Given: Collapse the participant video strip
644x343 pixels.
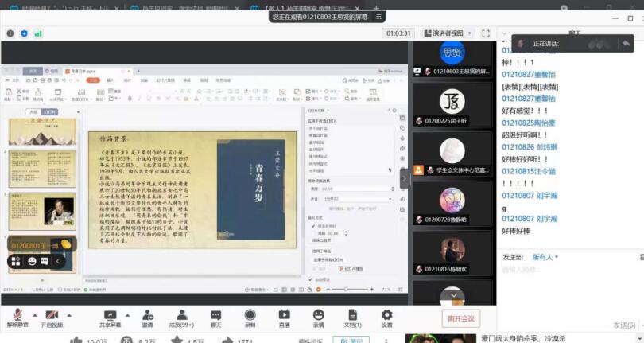Looking at the screenshot, I should coord(403,178).
